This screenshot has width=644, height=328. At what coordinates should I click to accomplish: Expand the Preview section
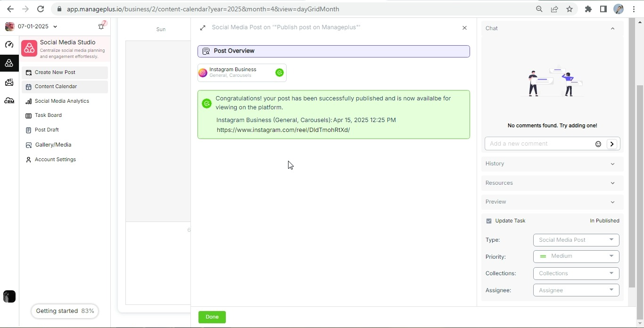(x=552, y=202)
